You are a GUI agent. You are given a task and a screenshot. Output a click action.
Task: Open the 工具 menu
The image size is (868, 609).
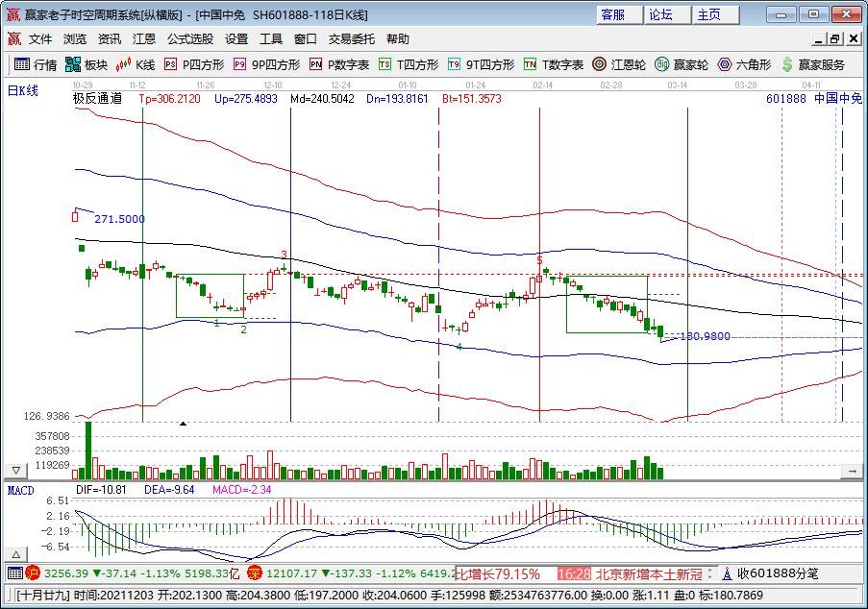click(271, 38)
